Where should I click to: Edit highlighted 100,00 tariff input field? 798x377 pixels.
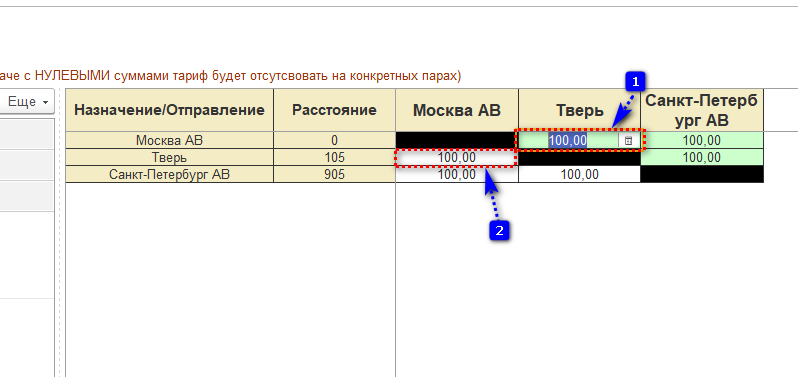(x=569, y=140)
